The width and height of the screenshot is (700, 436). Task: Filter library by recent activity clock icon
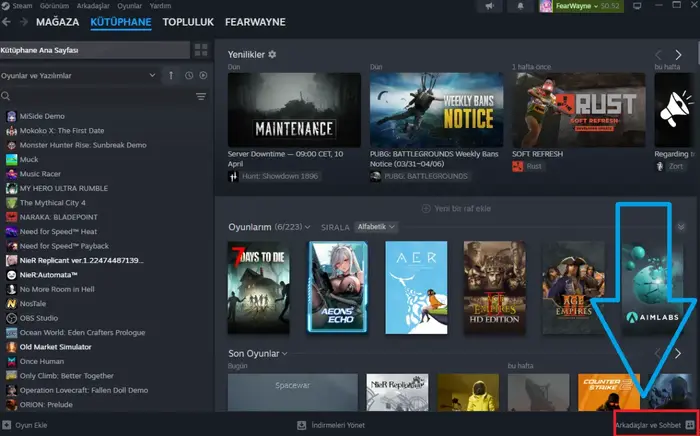(189, 75)
